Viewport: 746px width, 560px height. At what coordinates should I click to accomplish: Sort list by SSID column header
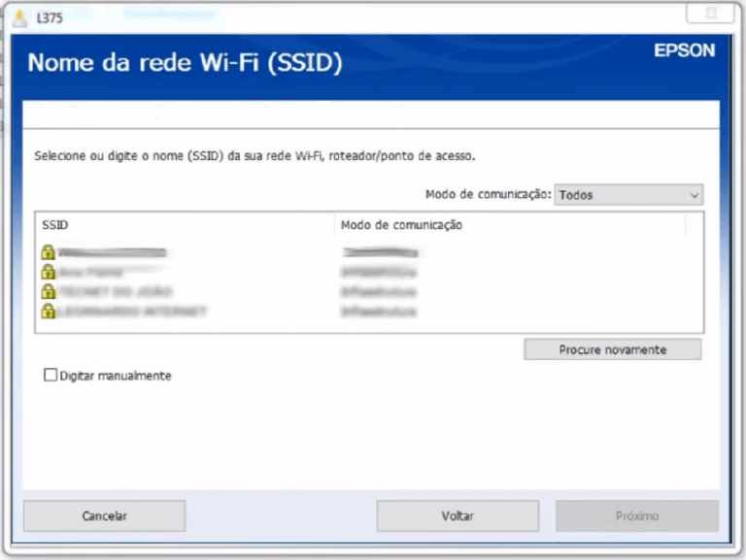click(x=184, y=225)
